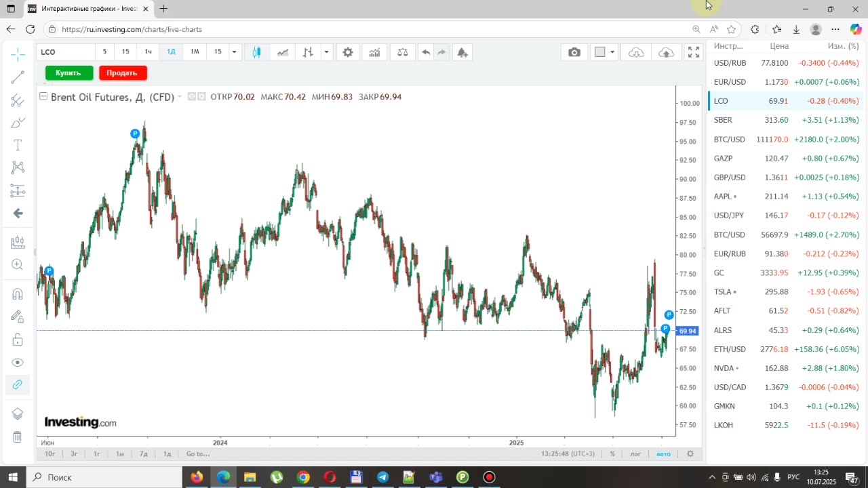Select the 5 minute timeframe
The width and height of the screenshot is (868, 488).
tap(104, 52)
